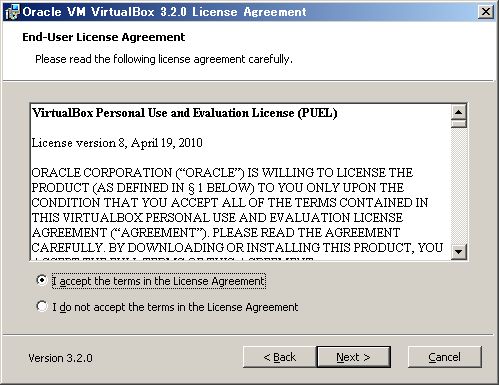Select the accept the terms radio button
The width and height of the screenshot is (499, 385).
pos(42,280)
